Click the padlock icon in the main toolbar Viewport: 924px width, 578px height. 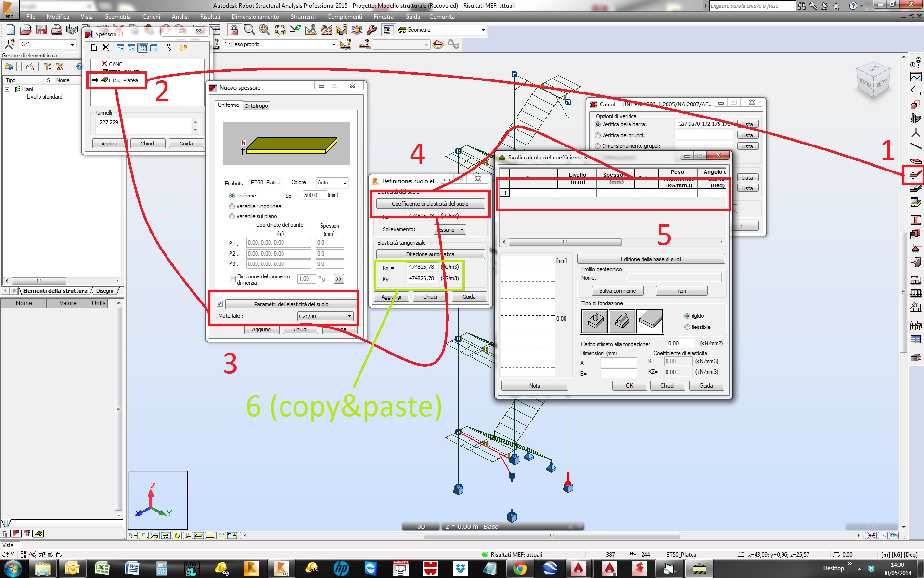(x=234, y=30)
